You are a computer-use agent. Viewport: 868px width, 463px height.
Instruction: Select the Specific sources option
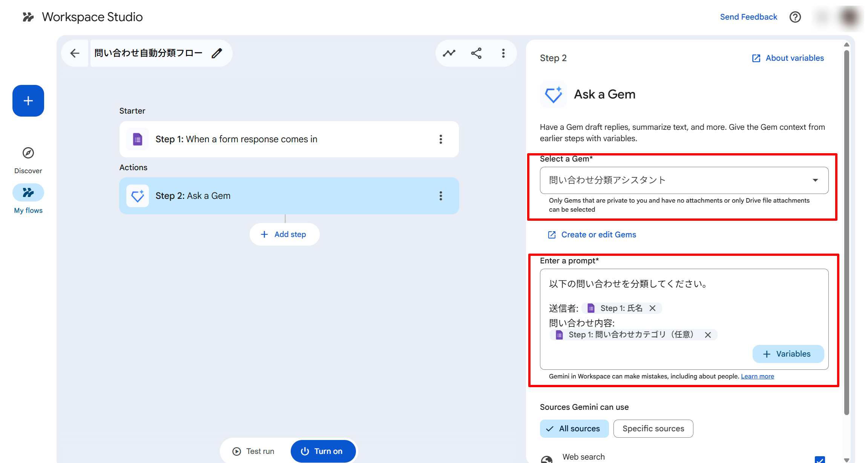tap(653, 429)
